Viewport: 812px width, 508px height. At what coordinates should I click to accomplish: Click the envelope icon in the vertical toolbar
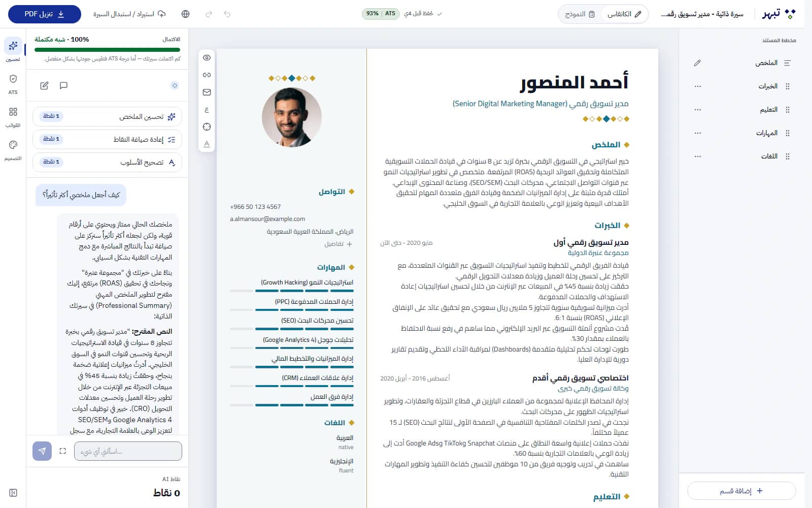pos(207,92)
